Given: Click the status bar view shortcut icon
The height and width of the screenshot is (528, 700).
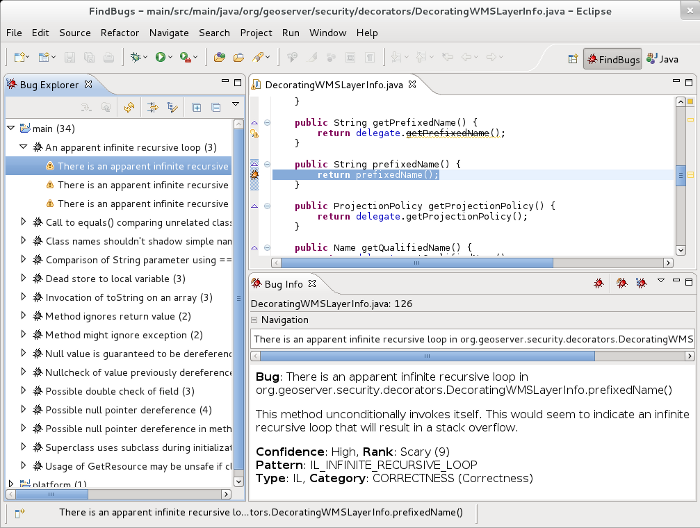Looking at the screenshot, I should point(19,513).
